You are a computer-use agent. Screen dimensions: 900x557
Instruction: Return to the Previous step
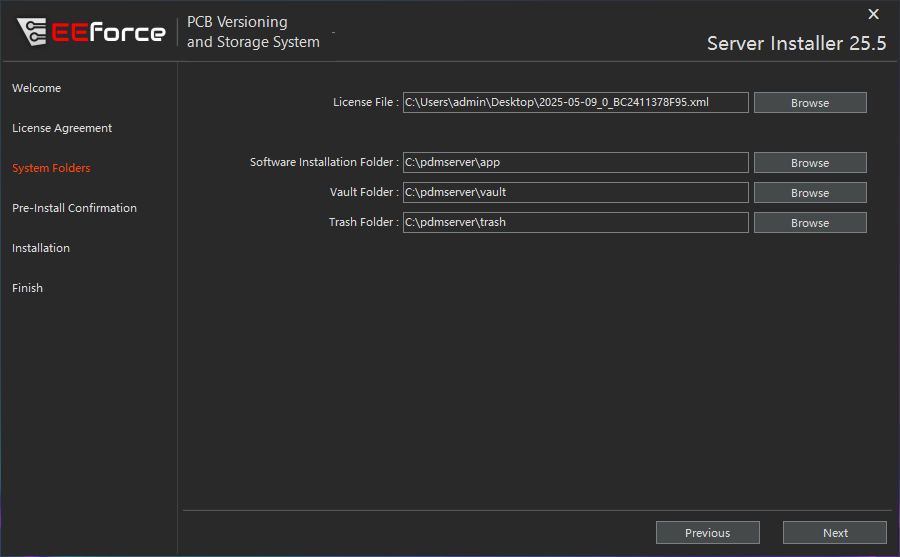708,532
